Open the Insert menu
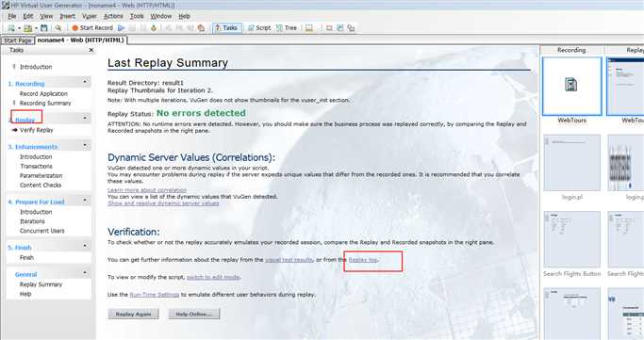 pyautogui.click(x=67, y=16)
